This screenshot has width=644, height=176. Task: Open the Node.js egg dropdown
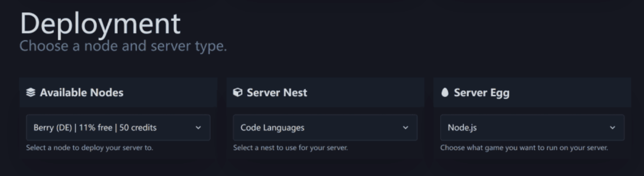(532, 127)
